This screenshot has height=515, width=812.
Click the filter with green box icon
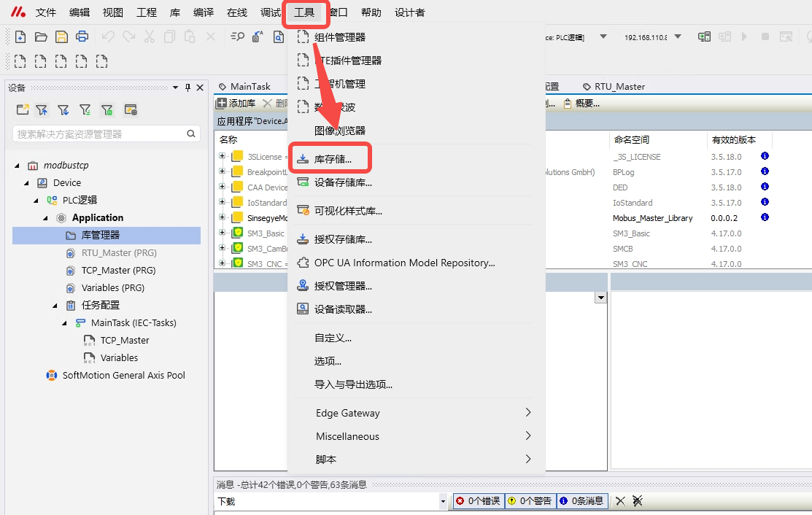[107, 109]
